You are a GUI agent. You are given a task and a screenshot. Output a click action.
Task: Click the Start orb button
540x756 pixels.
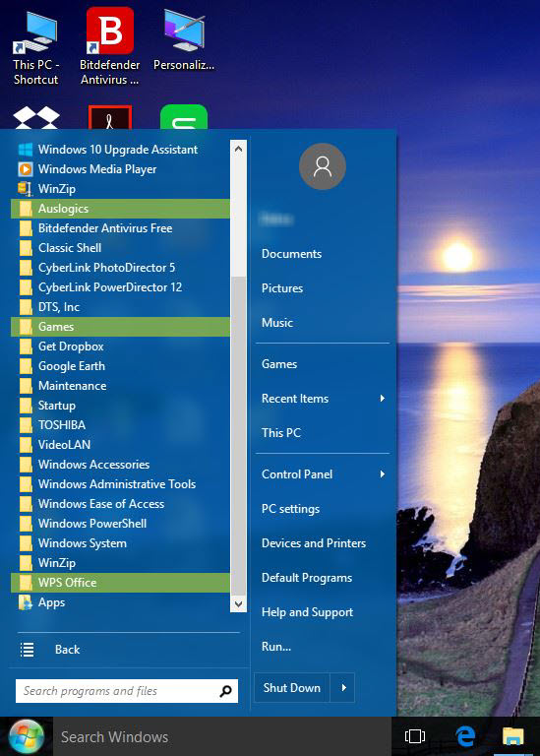point(27,736)
